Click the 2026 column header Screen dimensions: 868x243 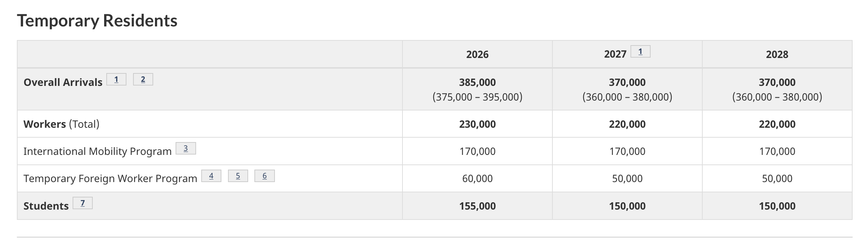pyautogui.click(x=477, y=54)
